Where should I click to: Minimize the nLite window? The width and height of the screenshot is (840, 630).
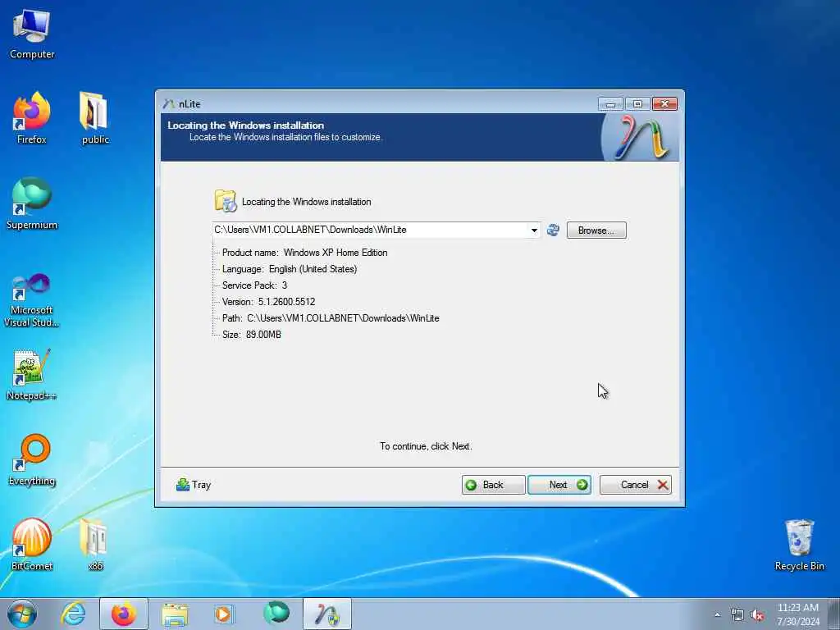[x=610, y=104]
